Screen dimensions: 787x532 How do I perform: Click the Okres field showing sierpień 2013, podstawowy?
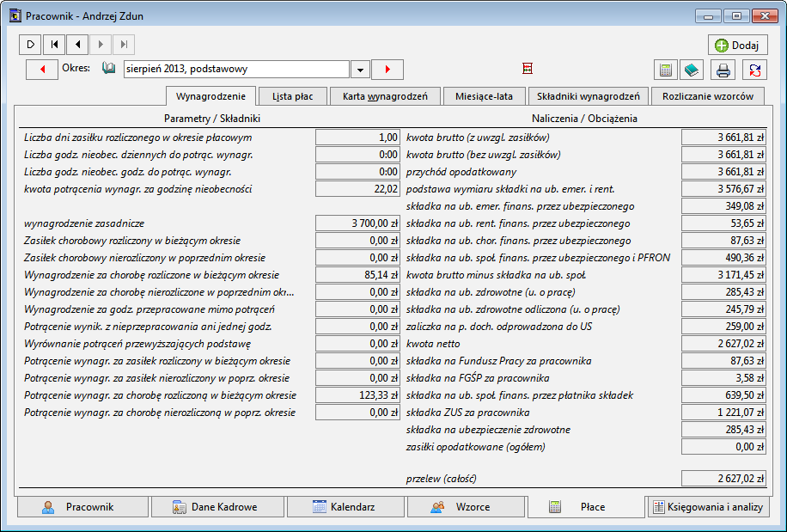coord(236,70)
